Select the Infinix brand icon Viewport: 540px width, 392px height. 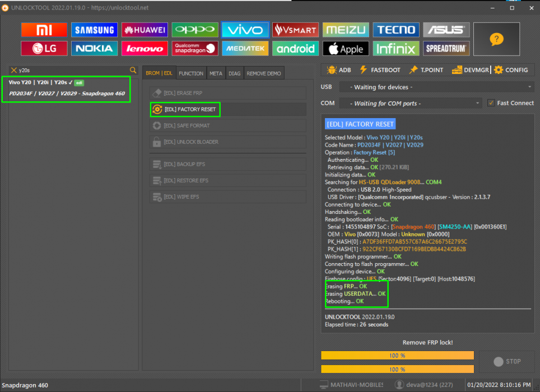coord(396,49)
